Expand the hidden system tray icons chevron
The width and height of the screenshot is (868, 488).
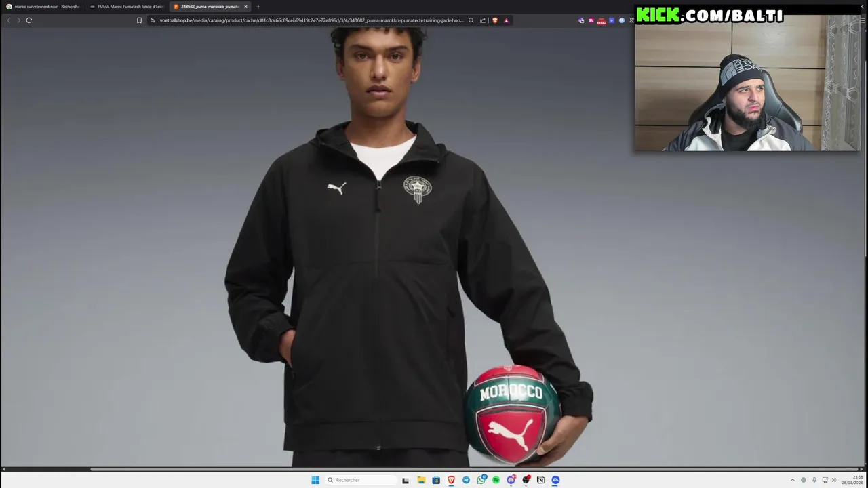tap(792, 480)
